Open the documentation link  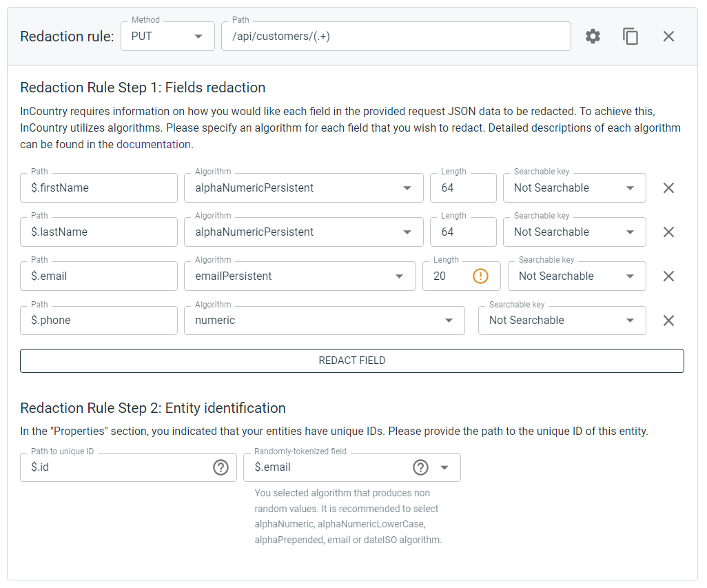[153, 144]
